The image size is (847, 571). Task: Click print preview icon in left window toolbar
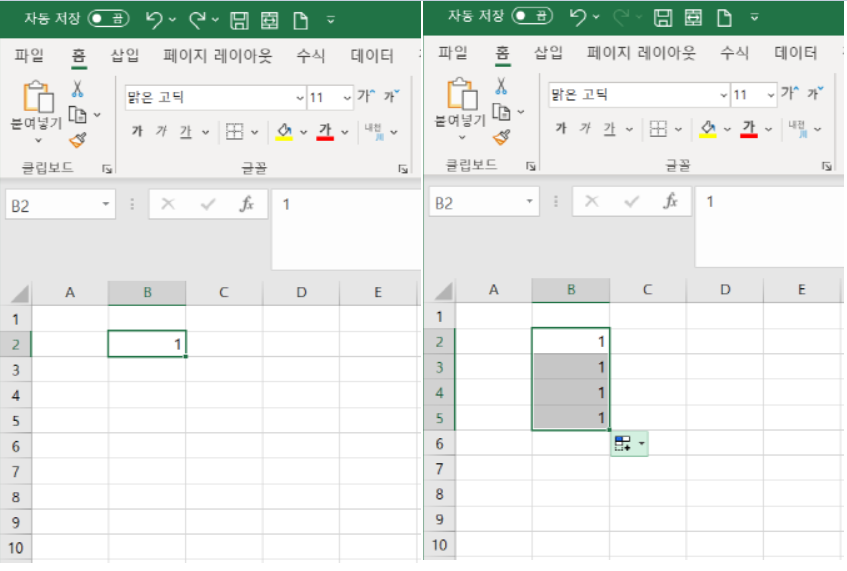(x=270, y=21)
